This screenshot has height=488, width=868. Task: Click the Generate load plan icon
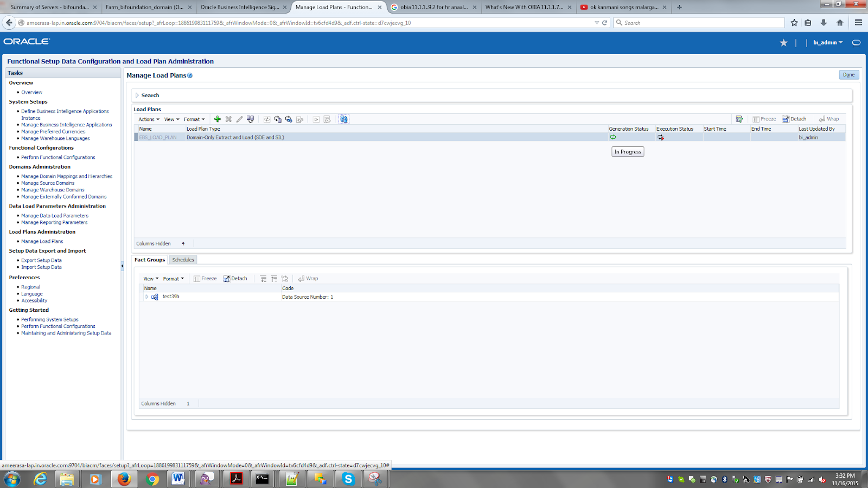pos(267,119)
